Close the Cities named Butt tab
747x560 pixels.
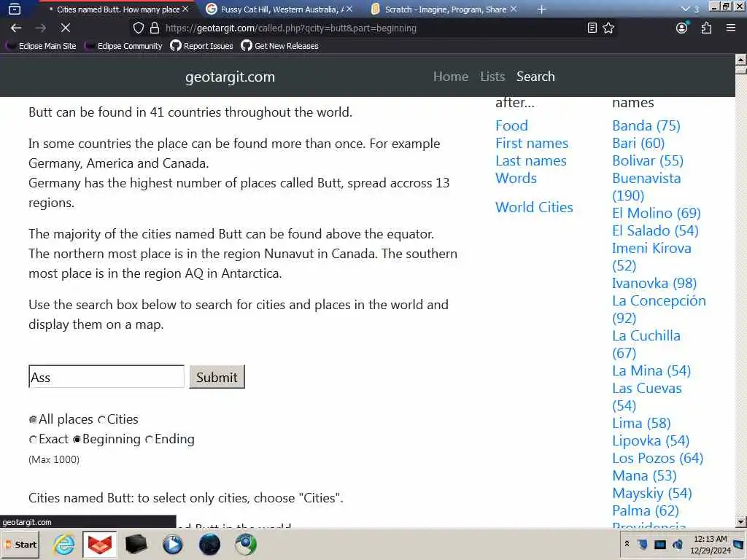185,9
